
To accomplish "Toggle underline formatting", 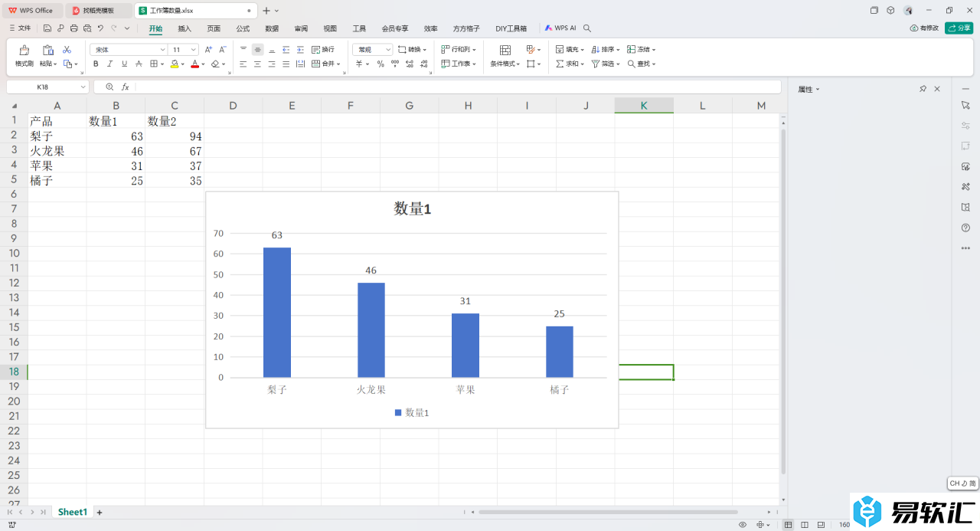I will (125, 64).
